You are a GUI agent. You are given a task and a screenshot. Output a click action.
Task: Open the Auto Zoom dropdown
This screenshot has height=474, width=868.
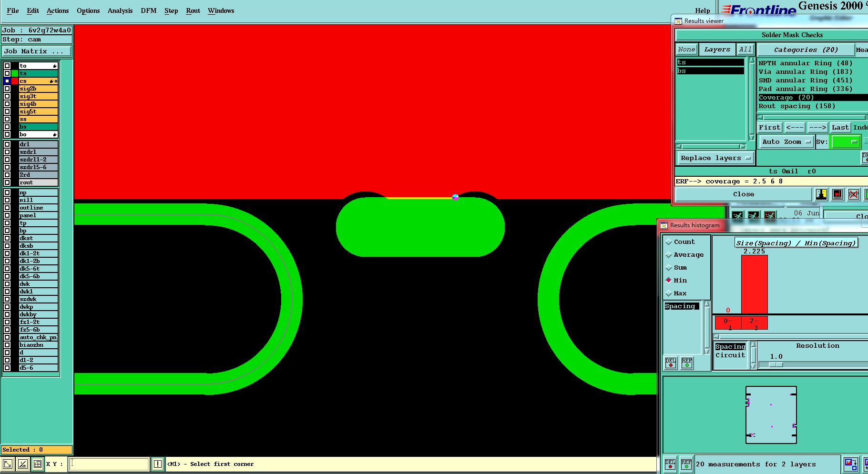point(786,142)
